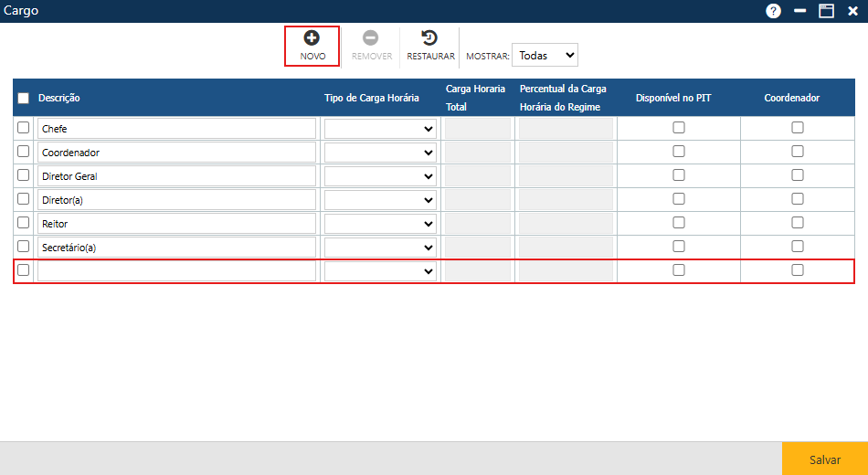The height and width of the screenshot is (475, 868).
Task: Click the Carga Horaria Total header
Action: [x=475, y=98]
